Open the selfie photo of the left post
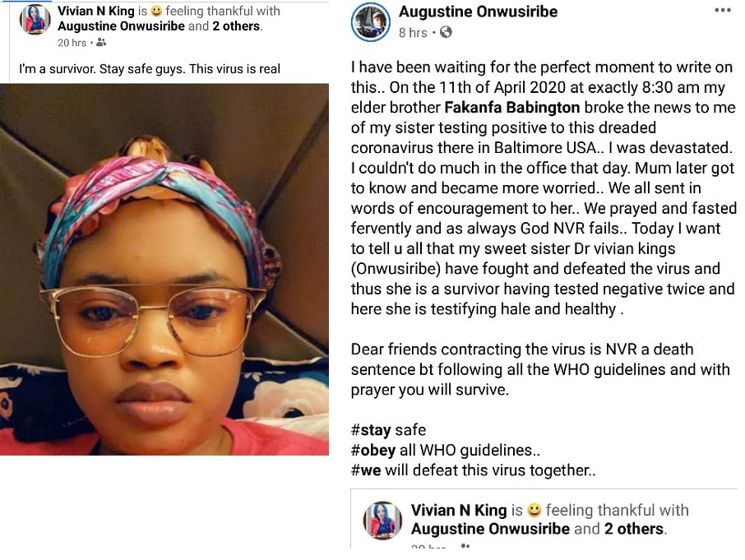The height and width of the screenshot is (560, 745). [164, 270]
